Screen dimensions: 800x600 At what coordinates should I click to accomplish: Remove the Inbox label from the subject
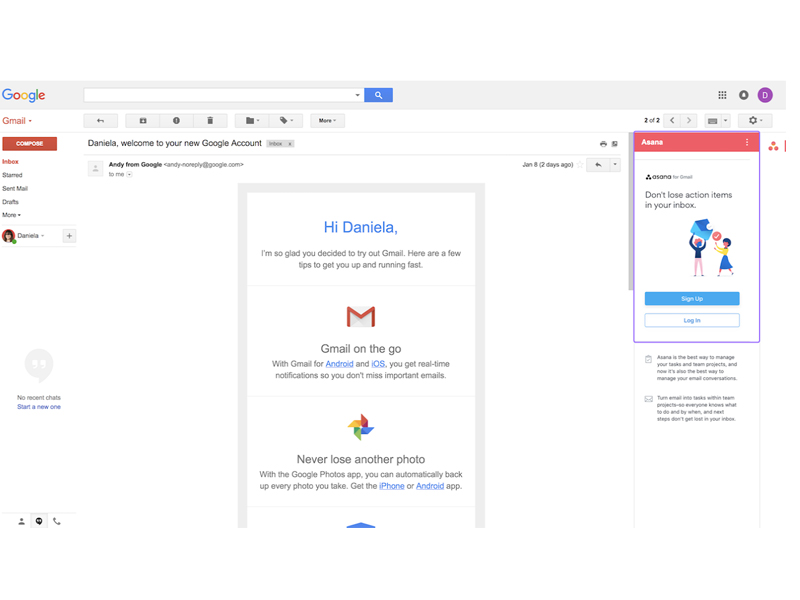coord(290,144)
